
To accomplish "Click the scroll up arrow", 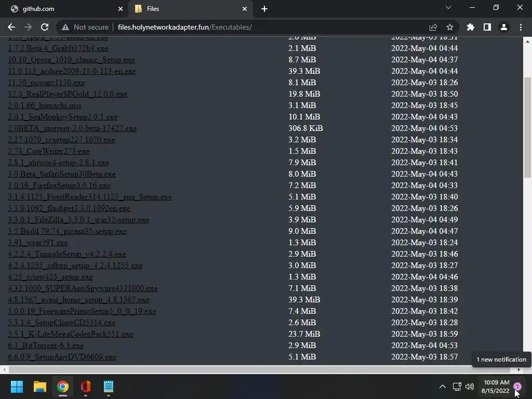I will [527, 42].
